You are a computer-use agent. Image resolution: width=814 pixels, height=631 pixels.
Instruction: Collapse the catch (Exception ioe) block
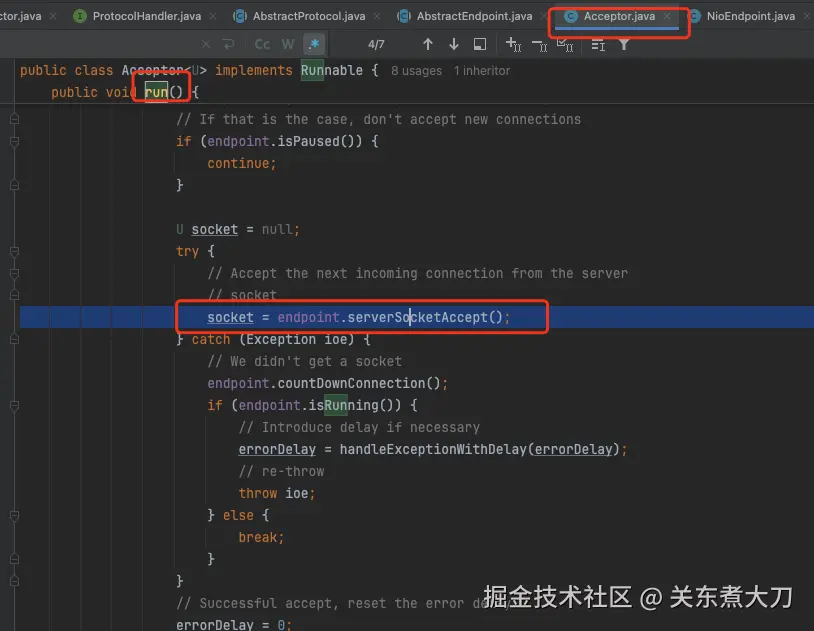[x=15, y=340]
